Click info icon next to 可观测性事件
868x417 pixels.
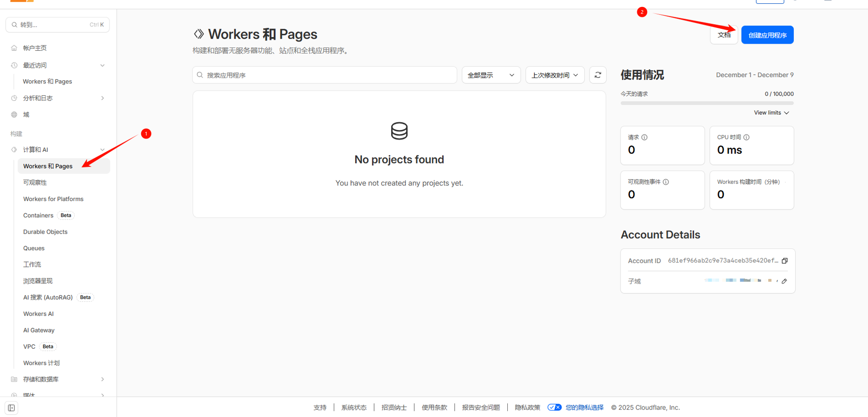pyautogui.click(x=666, y=182)
